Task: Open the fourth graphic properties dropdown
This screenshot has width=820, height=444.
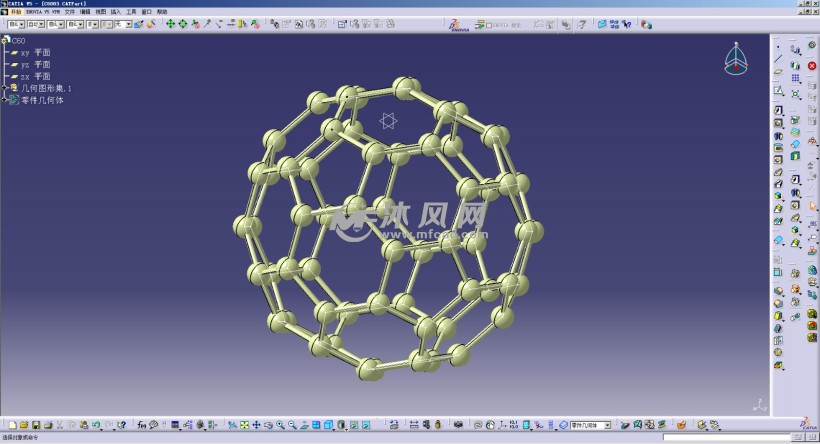Action: 76,24
